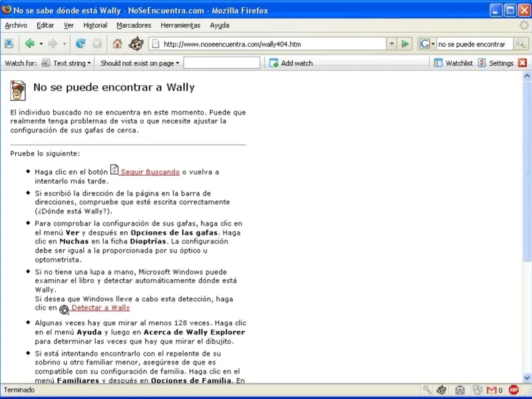
Task: Click the bold text 'Acerca de Wally Explorer'
Action: (194, 332)
